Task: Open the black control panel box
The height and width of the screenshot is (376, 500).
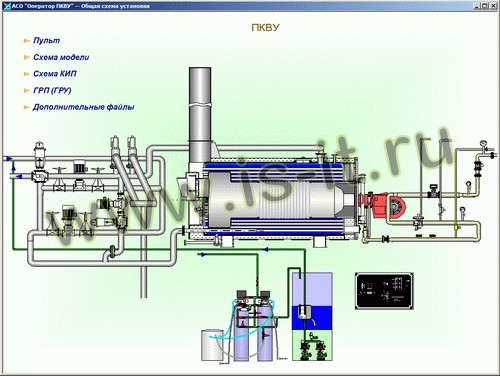Action: click(x=384, y=291)
